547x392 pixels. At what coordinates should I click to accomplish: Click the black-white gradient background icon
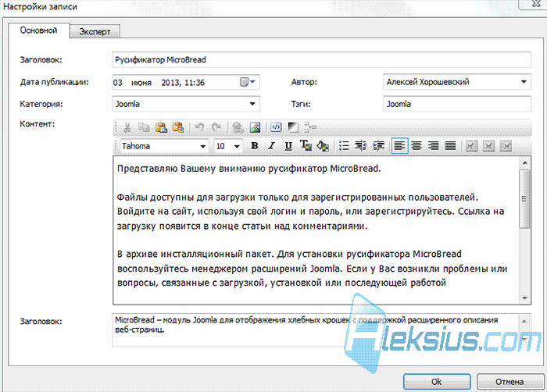pos(293,127)
